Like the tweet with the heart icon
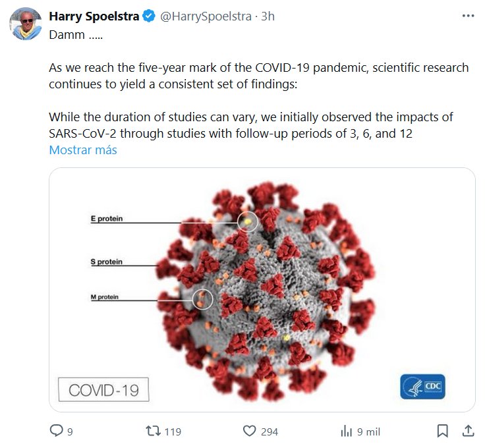Viewport: 485px width, 448px height. [x=249, y=431]
